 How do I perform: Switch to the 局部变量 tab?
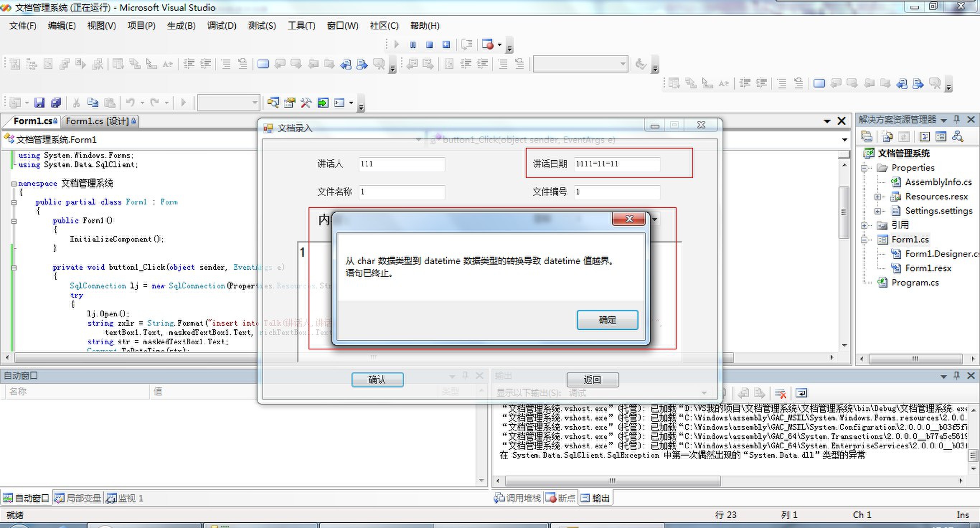(78, 498)
